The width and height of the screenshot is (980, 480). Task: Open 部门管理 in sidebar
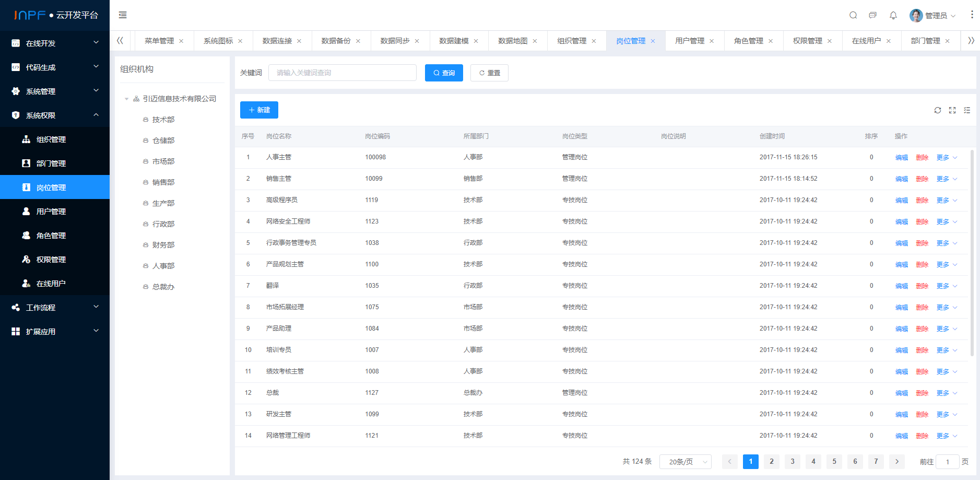point(55,163)
